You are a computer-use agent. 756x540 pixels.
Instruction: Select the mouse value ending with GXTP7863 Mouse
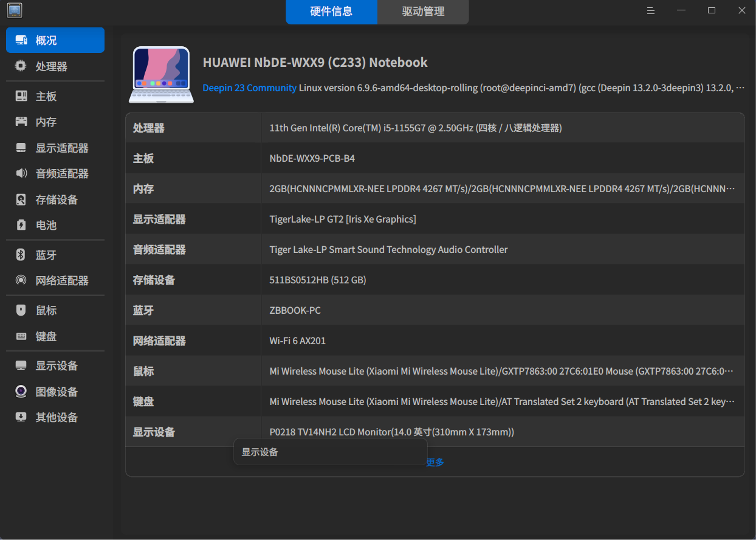502,371
